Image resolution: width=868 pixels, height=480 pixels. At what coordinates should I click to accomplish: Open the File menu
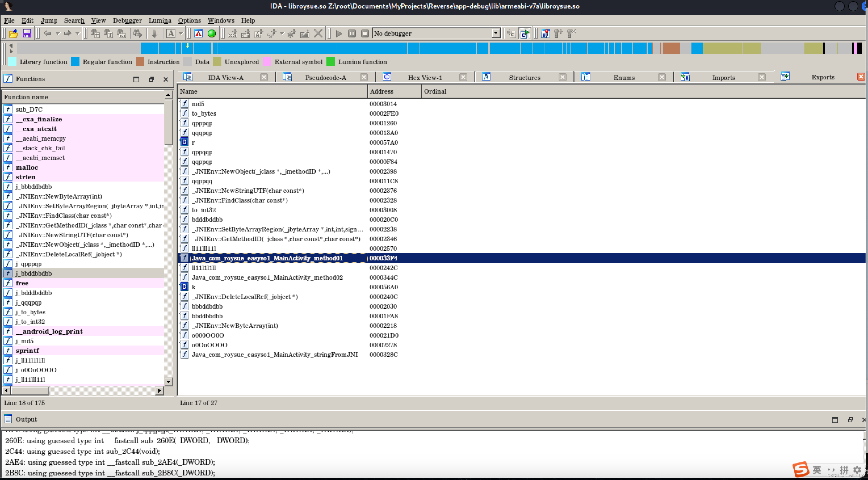tap(9, 20)
